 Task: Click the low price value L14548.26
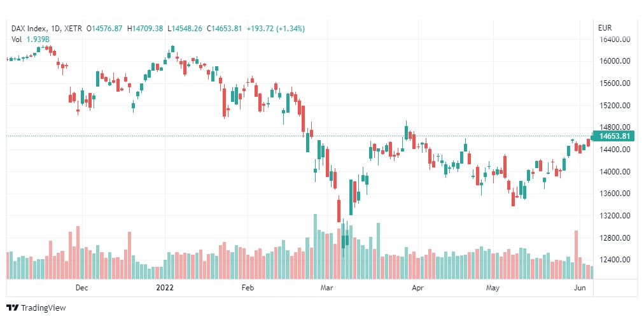[184, 29]
